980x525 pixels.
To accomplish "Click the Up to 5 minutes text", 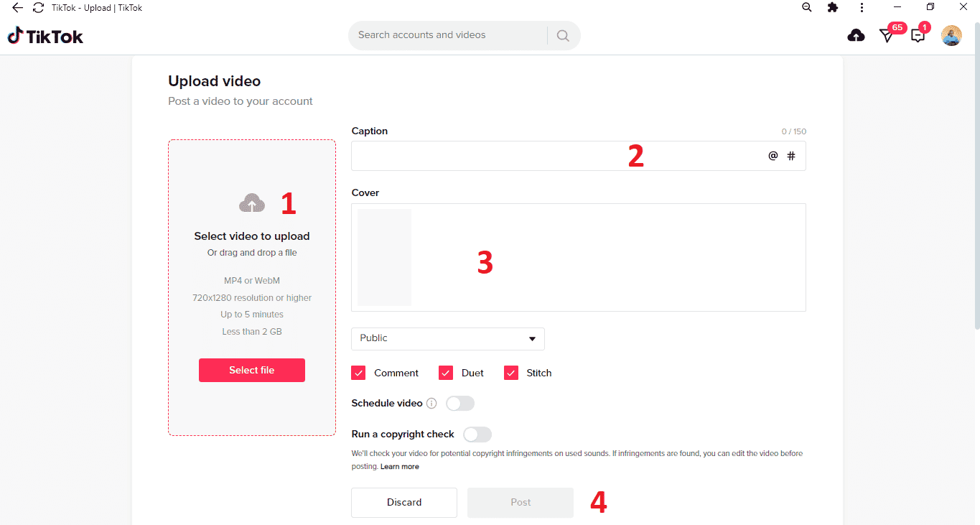I will (252, 315).
